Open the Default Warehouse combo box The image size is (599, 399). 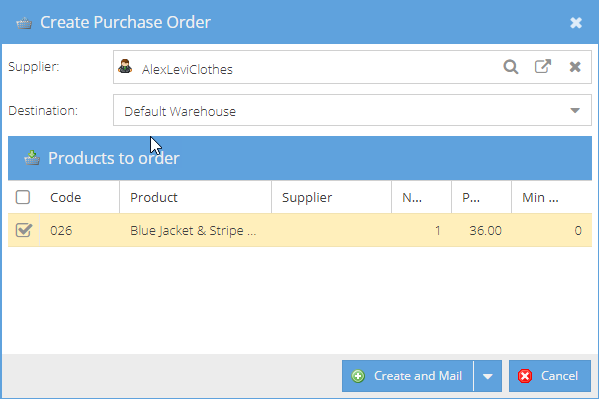[x=352, y=110]
